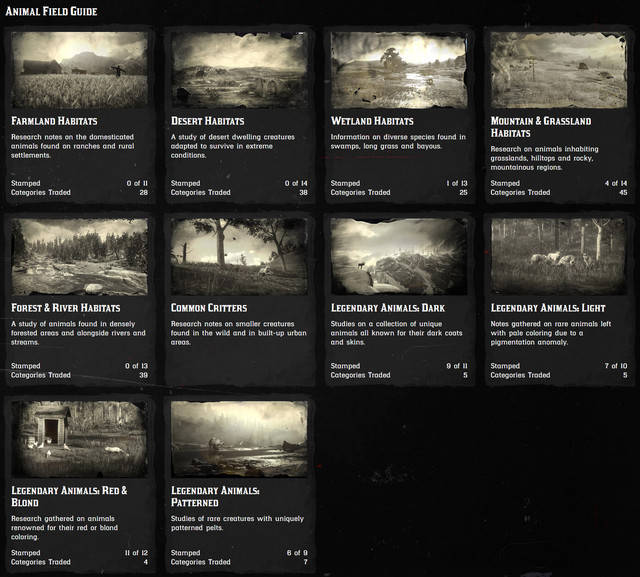Viewport: 640px width, 577px height.
Task: Select the Common Critters title
Action: coord(209,308)
